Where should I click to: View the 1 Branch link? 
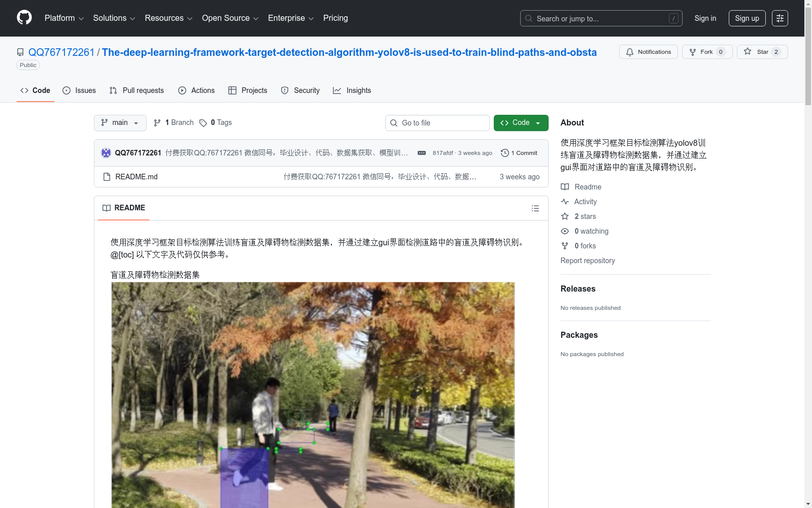point(174,122)
